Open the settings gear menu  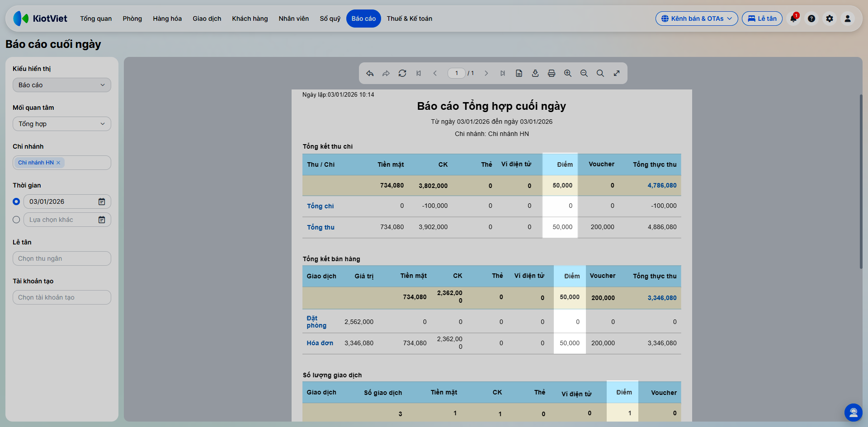pos(830,19)
